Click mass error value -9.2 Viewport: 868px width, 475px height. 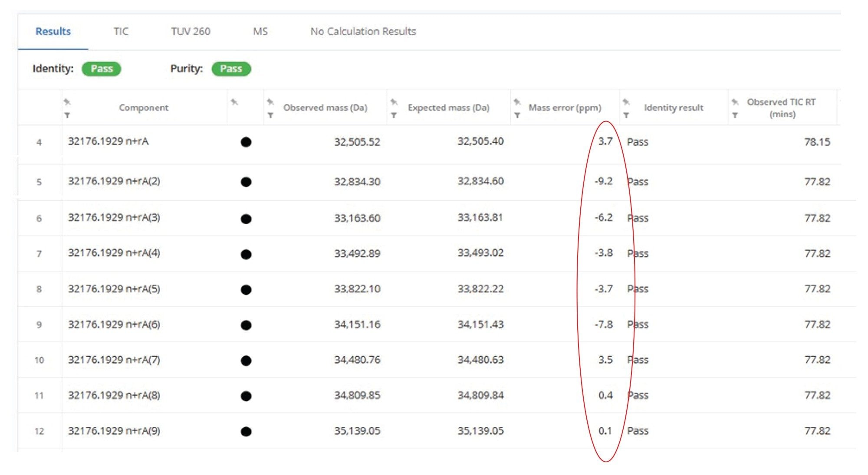click(604, 181)
